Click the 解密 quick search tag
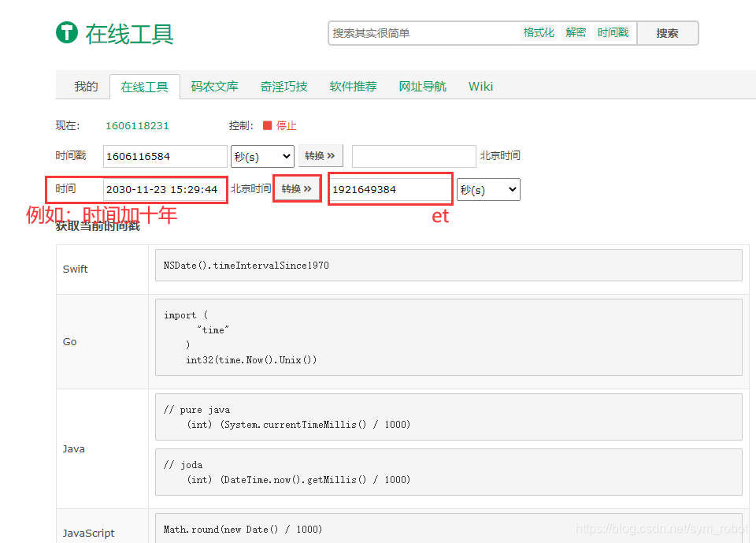Viewport: 756px width, 543px height. [x=576, y=32]
